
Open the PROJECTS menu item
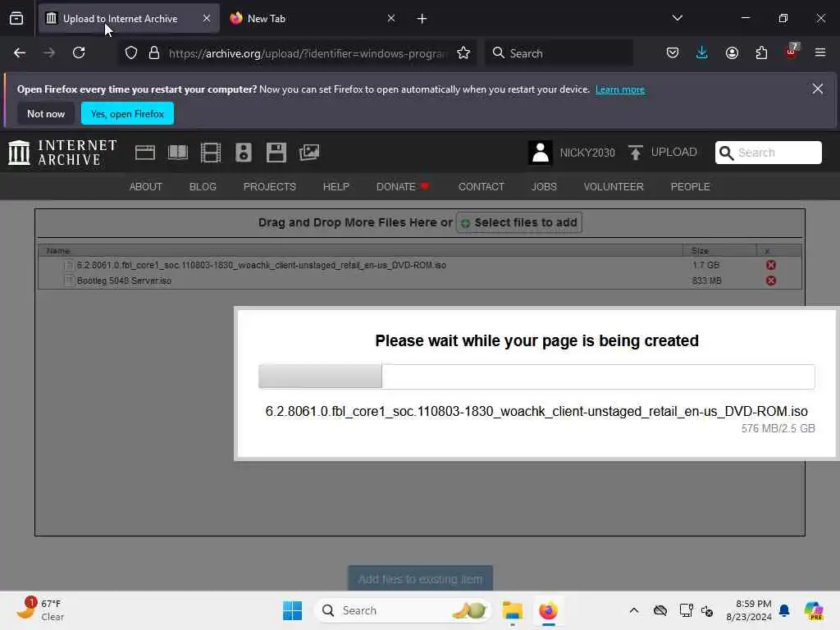coord(269,187)
